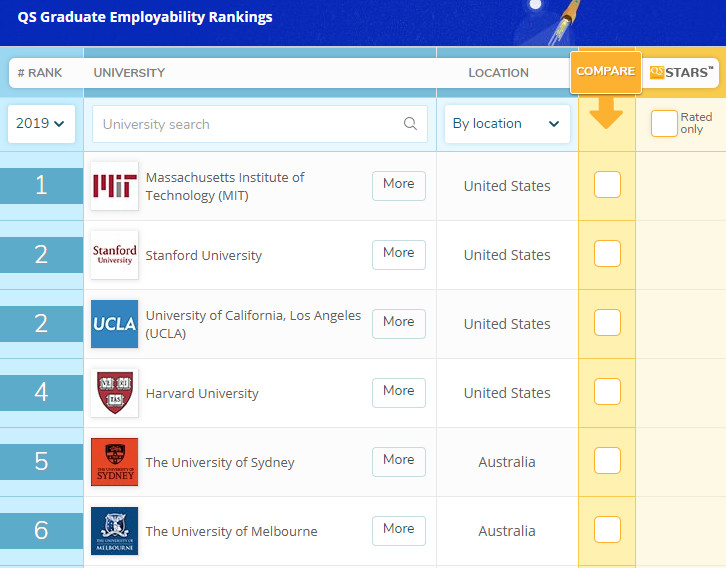Click More button for Stanford University

pos(398,254)
